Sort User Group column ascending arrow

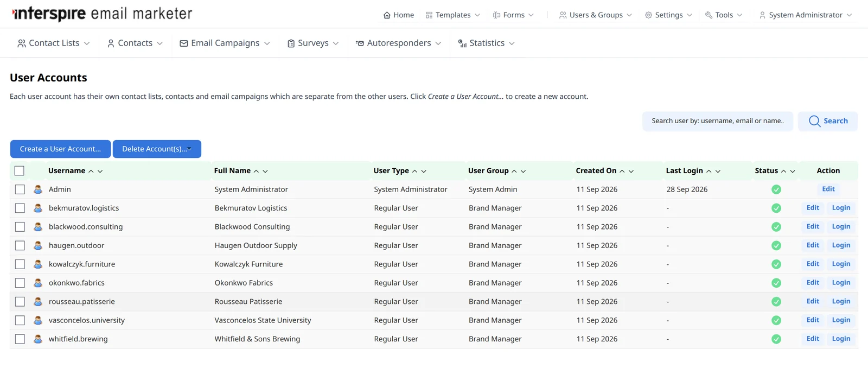click(x=514, y=171)
